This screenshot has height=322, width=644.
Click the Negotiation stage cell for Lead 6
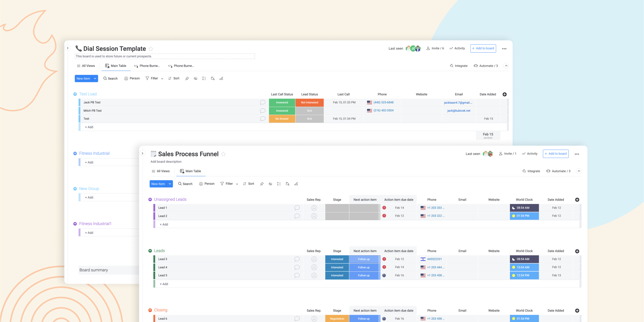click(x=337, y=319)
